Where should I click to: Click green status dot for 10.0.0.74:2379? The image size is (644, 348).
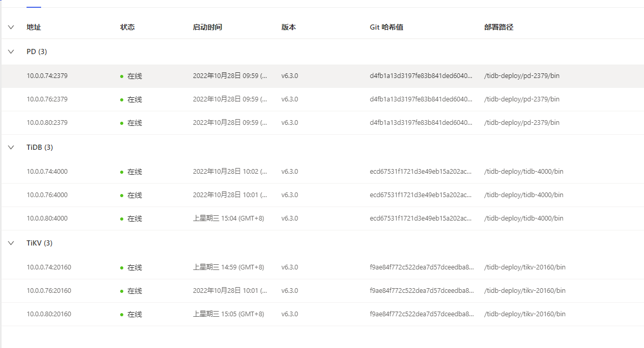122,76
